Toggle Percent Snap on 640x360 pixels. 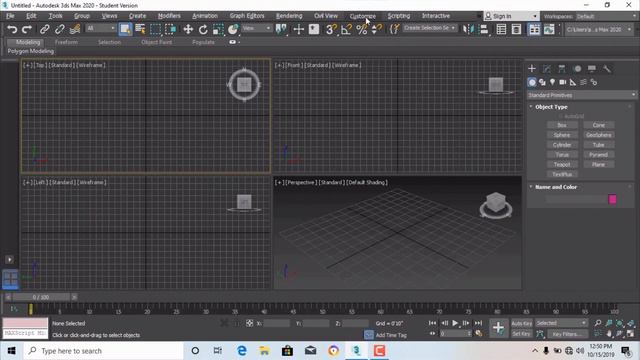pyautogui.click(x=362, y=29)
